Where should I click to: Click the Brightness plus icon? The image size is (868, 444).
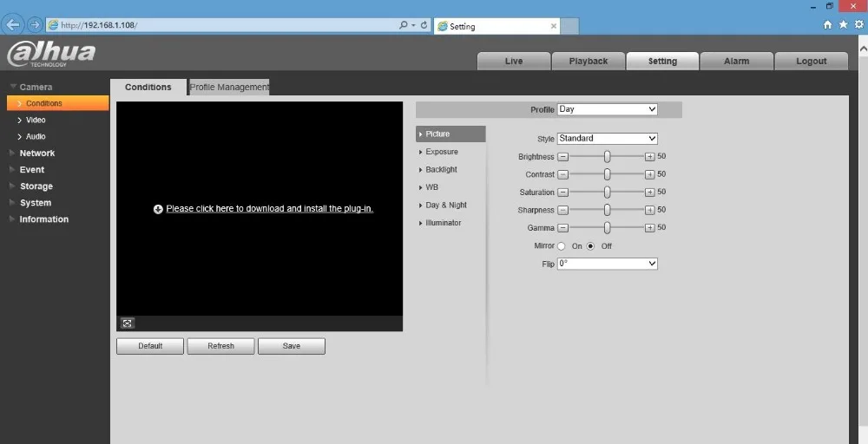click(650, 157)
